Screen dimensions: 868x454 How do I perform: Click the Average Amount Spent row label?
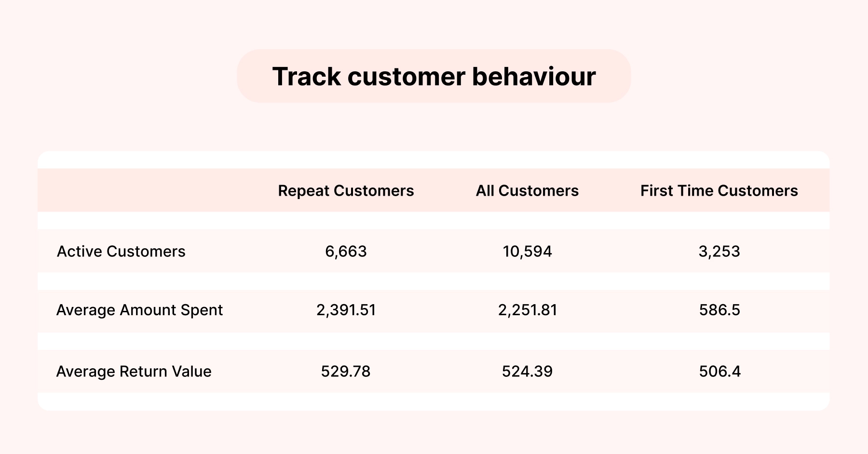139,310
